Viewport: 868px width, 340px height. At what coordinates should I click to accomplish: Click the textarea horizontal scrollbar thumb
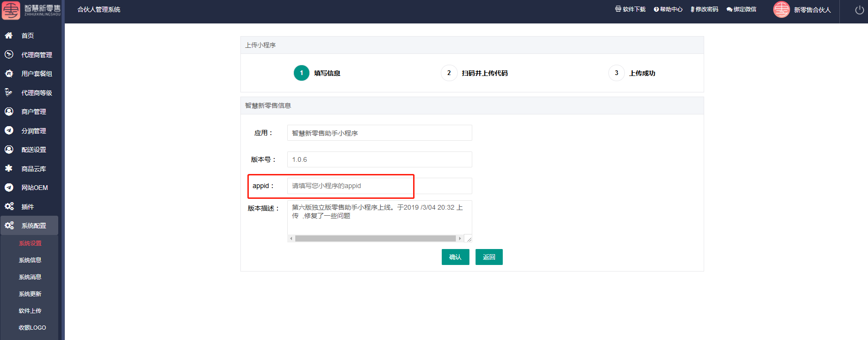pos(376,239)
